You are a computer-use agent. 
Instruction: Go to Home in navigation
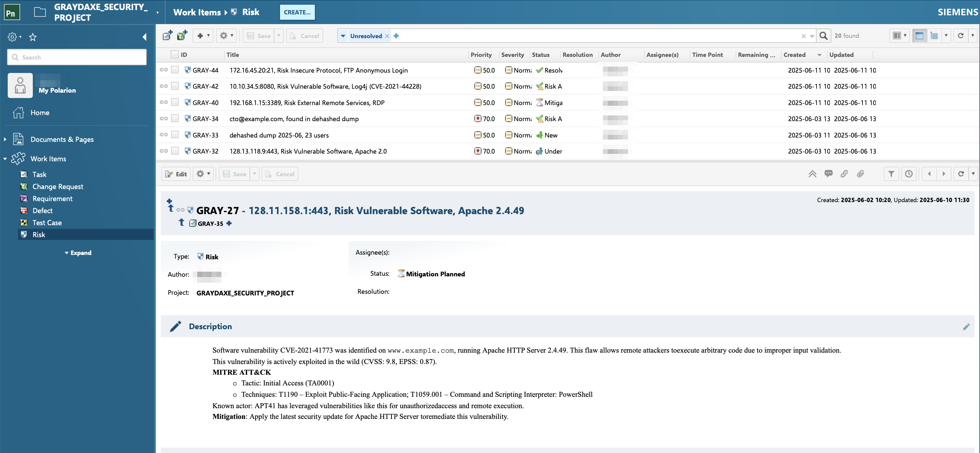click(40, 113)
